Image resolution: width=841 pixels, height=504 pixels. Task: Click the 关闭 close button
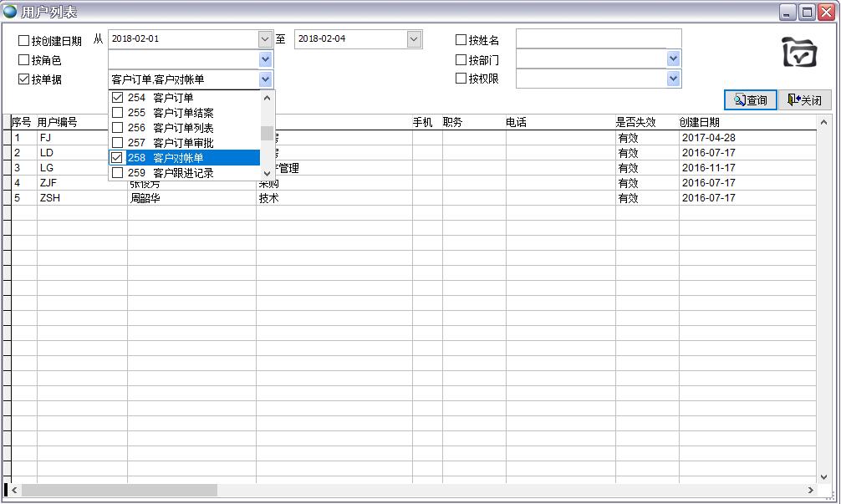click(804, 100)
